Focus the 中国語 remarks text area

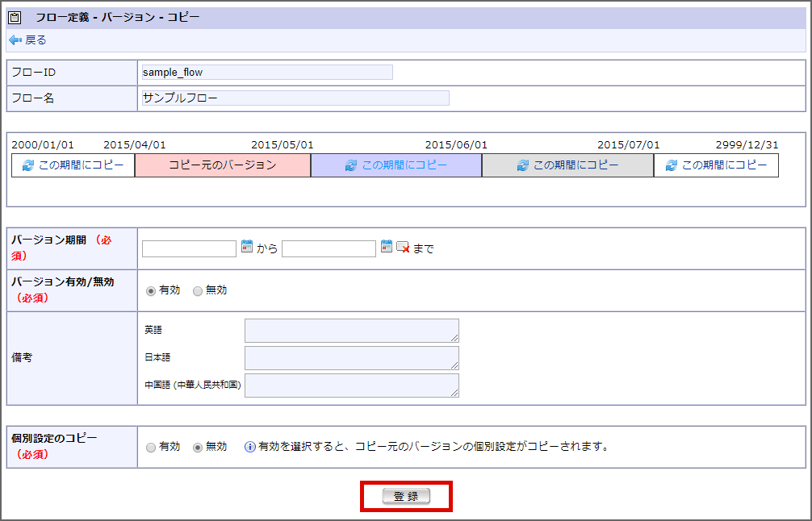[x=352, y=386]
